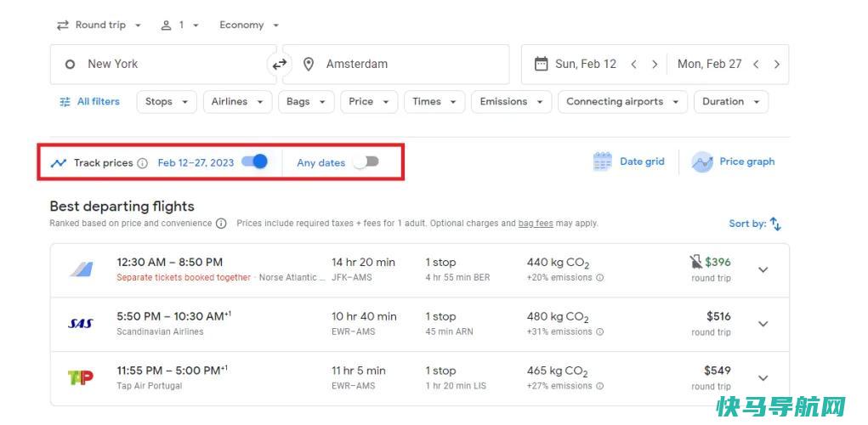Click the $549 price
The height and width of the screenshot is (425, 868).
click(x=718, y=371)
